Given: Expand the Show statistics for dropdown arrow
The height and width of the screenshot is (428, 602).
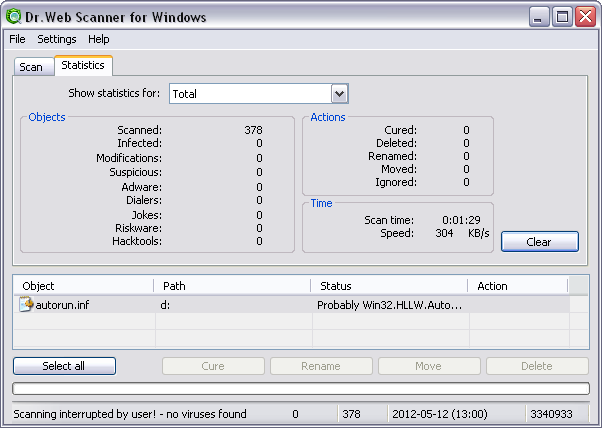Looking at the screenshot, I should click(339, 94).
